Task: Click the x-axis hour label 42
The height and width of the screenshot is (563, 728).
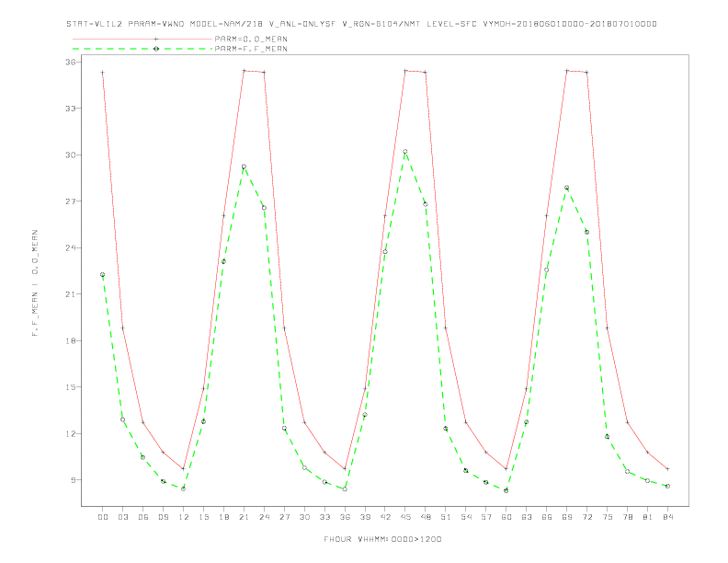Action: click(x=385, y=517)
